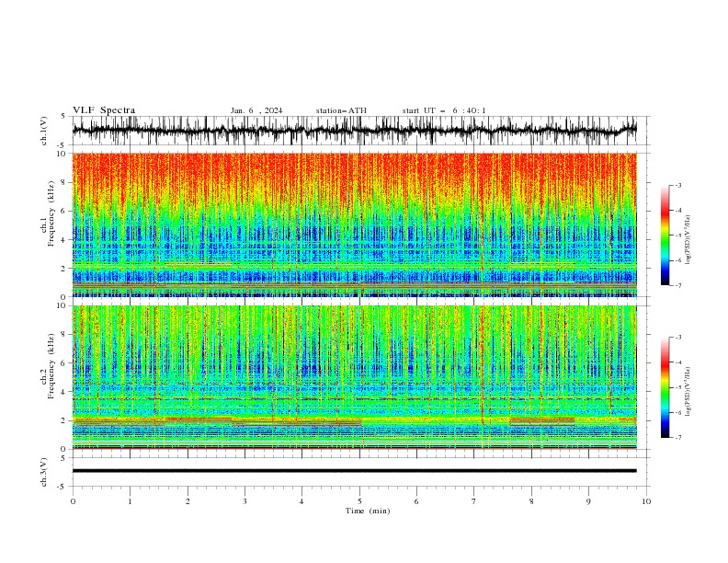The width and height of the screenshot is (728, 563).
Task: Select the 'ch.3(V)' axis label
Action: pyautogui.click(x=44, y=473)
